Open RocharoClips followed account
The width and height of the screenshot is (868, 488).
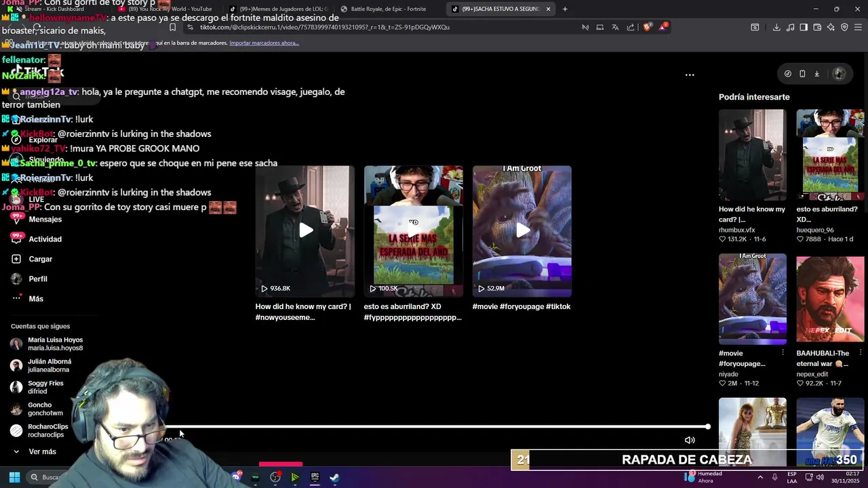(x=39, y=430)
